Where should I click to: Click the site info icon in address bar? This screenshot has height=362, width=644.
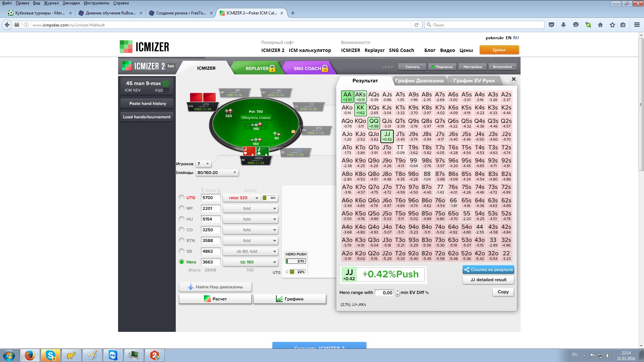pyautogui.click(x=26, y=25)
